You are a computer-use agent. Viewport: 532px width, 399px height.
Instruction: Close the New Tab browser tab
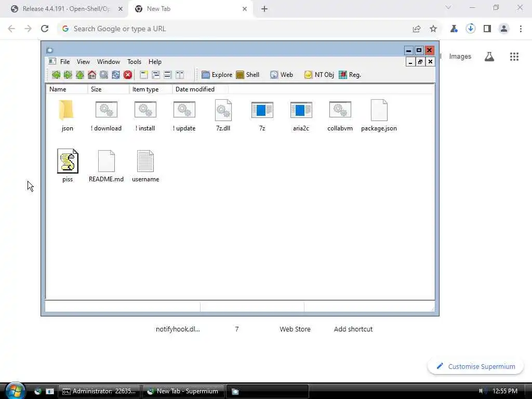245,9
